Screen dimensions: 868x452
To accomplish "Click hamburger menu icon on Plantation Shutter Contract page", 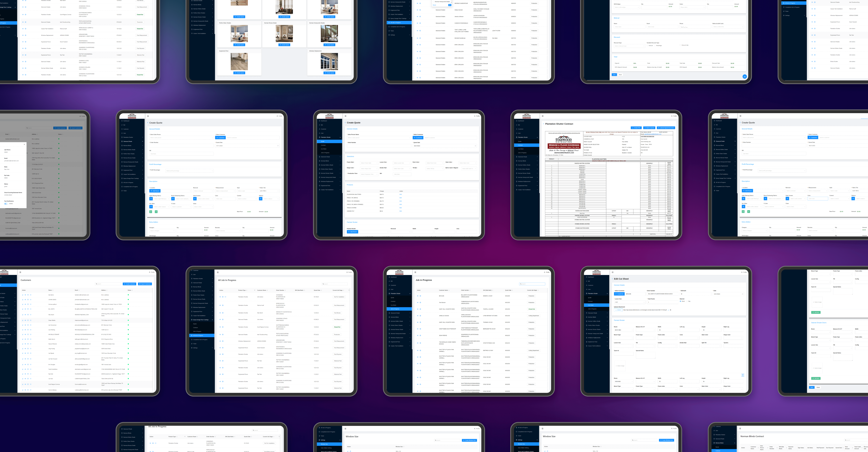I will [x=542, y=116].
